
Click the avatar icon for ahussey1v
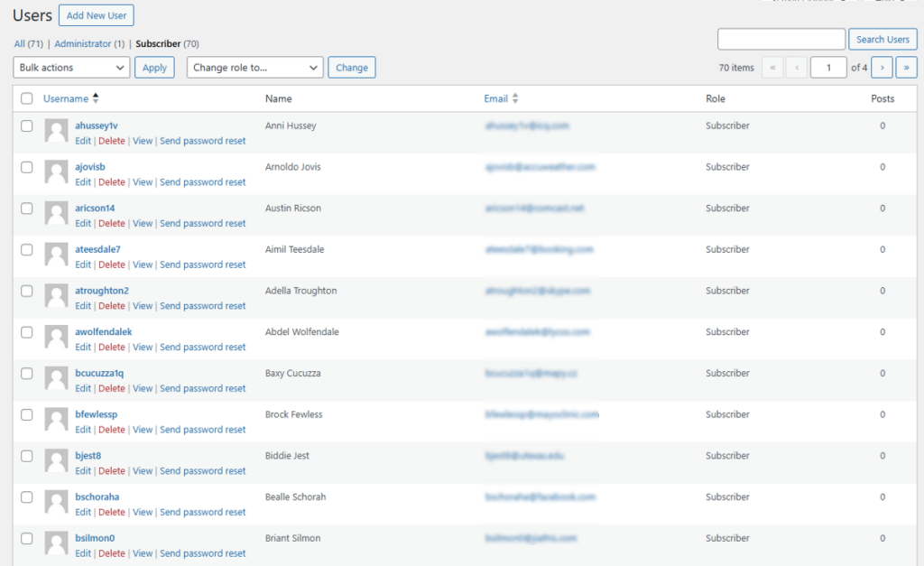point(57,130)
